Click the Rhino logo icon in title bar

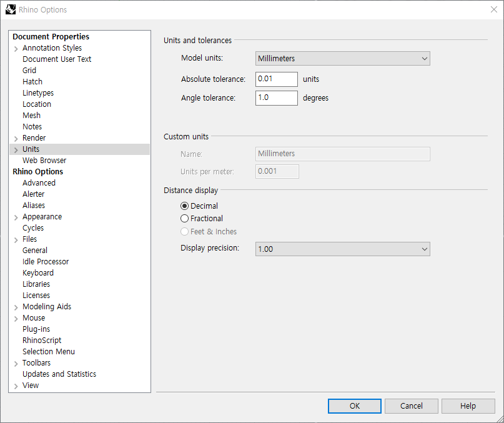pyautogui.click(x=10, y=9)
